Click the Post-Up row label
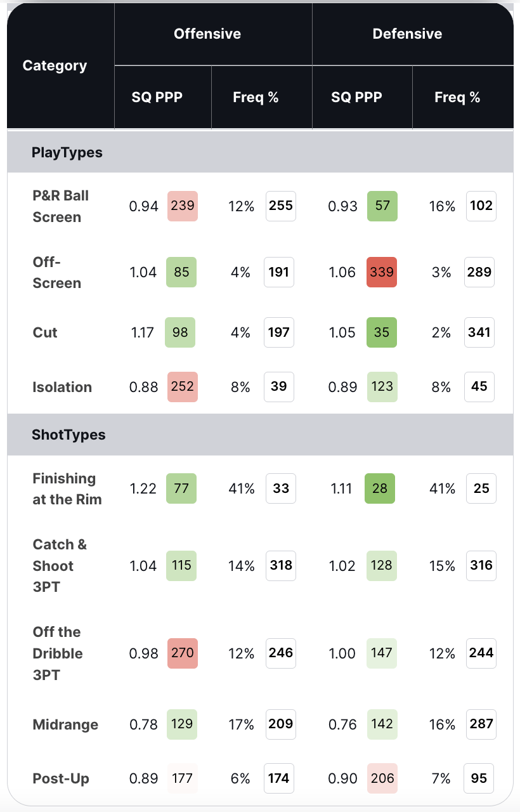 [62, 778]
